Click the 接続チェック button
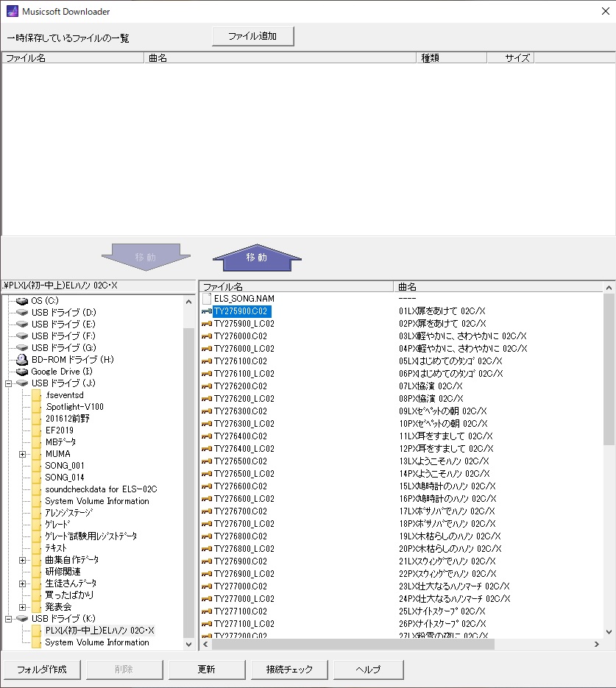The image size is (616, 688). (283, 670)
